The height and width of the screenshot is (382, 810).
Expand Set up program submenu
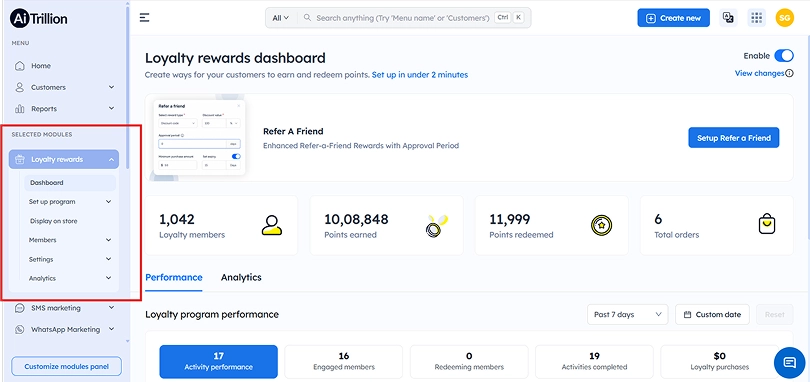tap(108, 202)
